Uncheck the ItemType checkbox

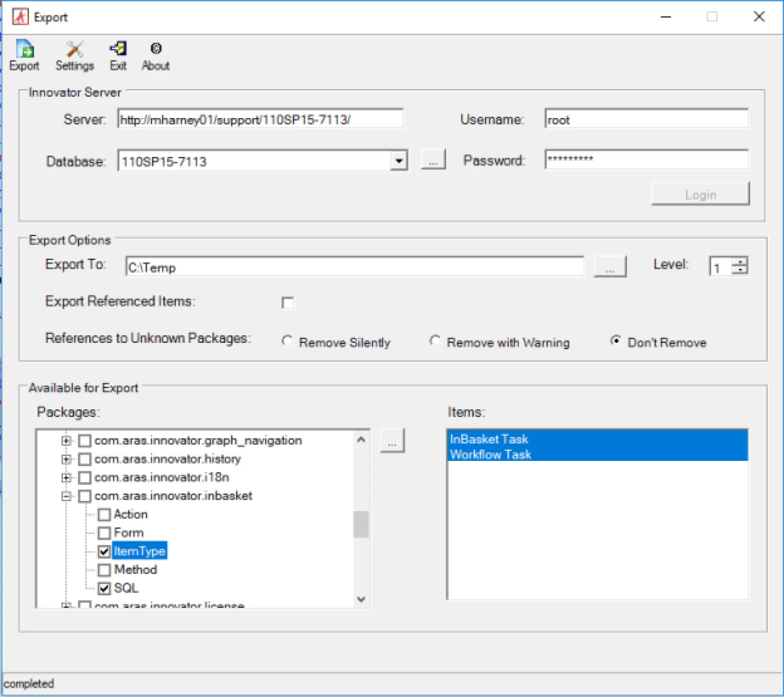(x=104, y=551)
